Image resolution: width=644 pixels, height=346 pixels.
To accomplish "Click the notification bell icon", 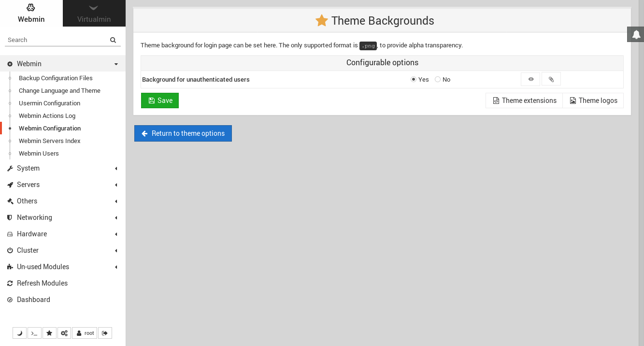I will 636,34.
